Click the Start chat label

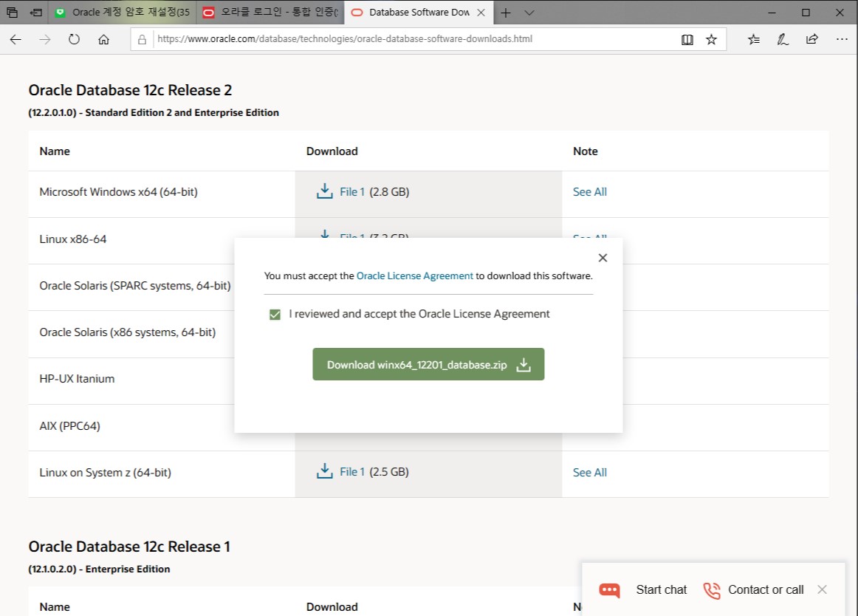coord(661,589)
